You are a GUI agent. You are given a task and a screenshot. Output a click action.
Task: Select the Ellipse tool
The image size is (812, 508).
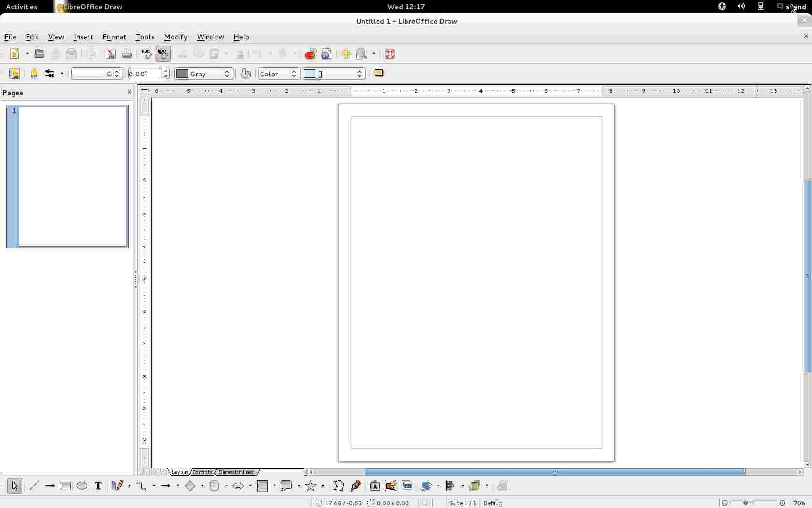tap(82, 486)
